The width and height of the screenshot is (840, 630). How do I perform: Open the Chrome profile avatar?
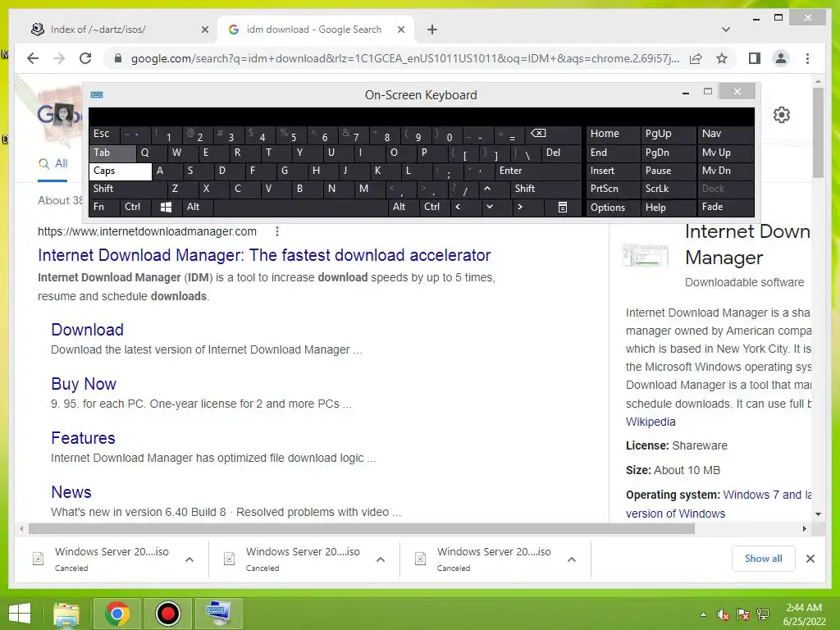tap(781, 58)
